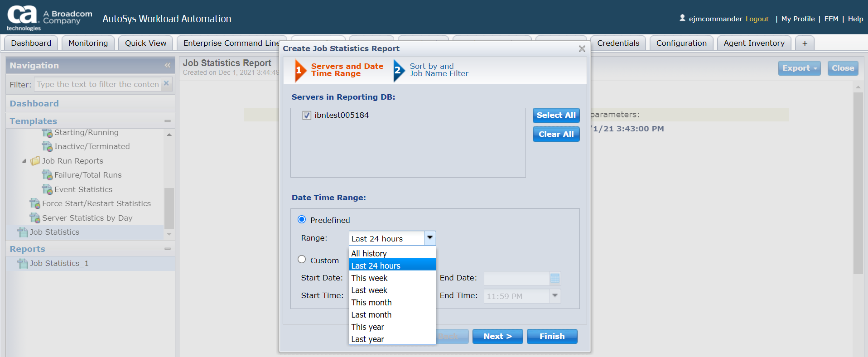Screen dimensions: 868x357
Task: Open Event Statistics report icon
Action: point(47,189)
